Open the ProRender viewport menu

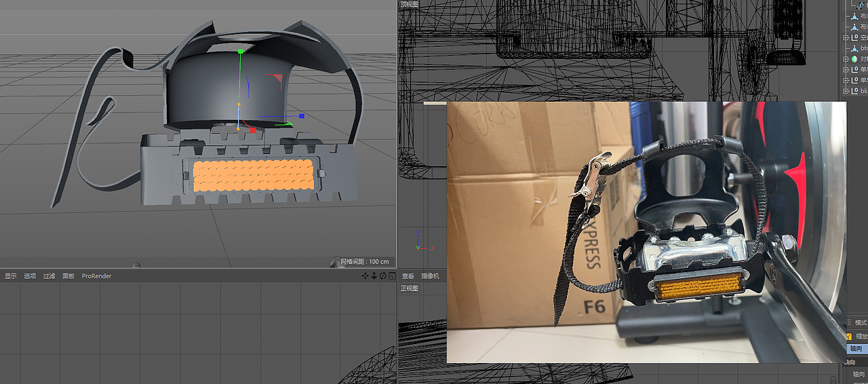96,276
